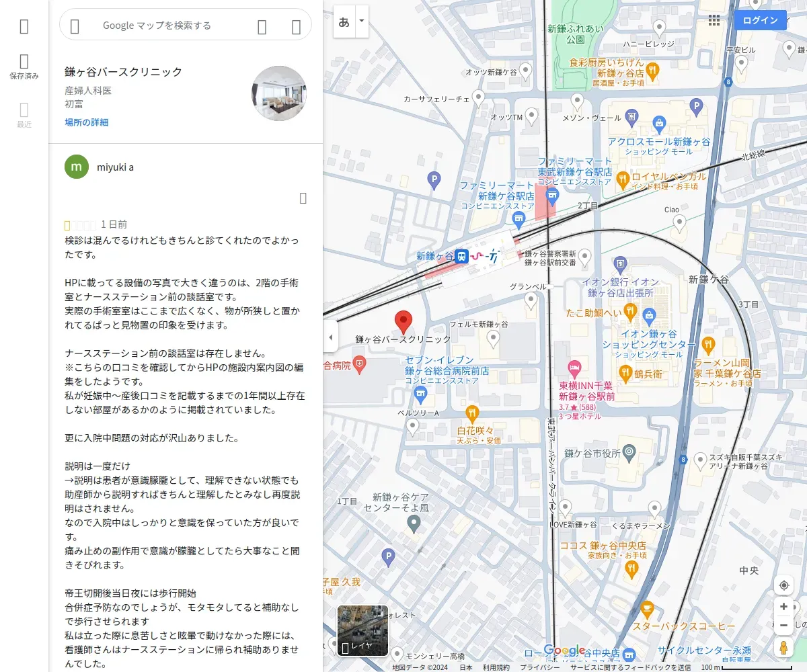Open the レイヤ layers thumbnail
The image size is (807, 672).
362,631
